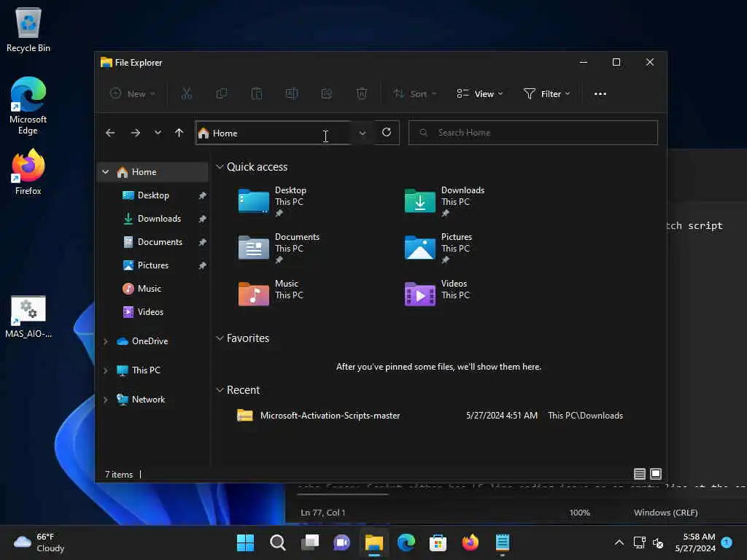747x560 pixels.
Task: Open Desktop folder in Quick access
Action: coord(274,201)
